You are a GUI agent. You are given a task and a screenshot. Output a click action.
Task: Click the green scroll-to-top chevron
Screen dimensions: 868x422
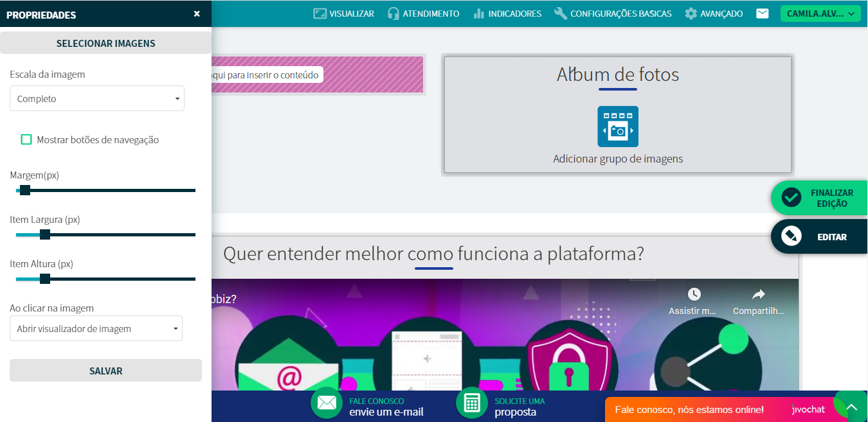click(851, 407)
